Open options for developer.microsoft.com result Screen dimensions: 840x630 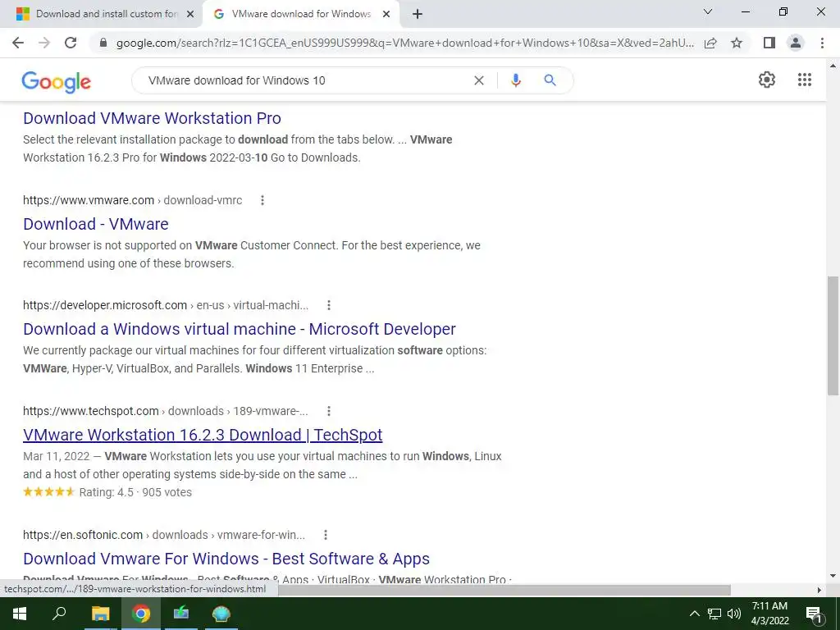click(329, 305)
